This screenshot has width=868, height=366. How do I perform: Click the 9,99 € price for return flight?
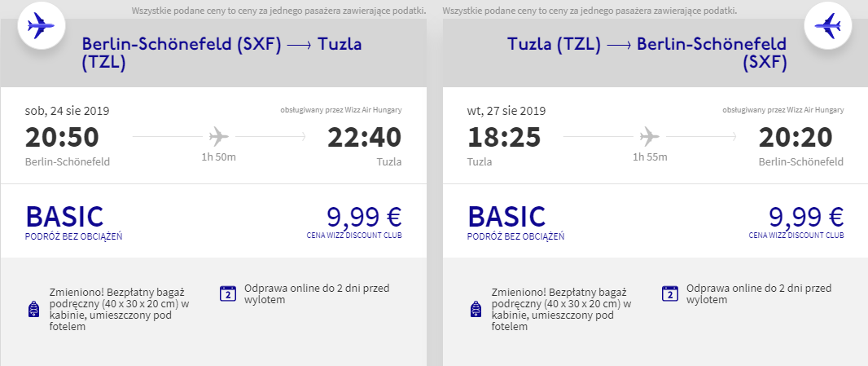pos(806,217)
